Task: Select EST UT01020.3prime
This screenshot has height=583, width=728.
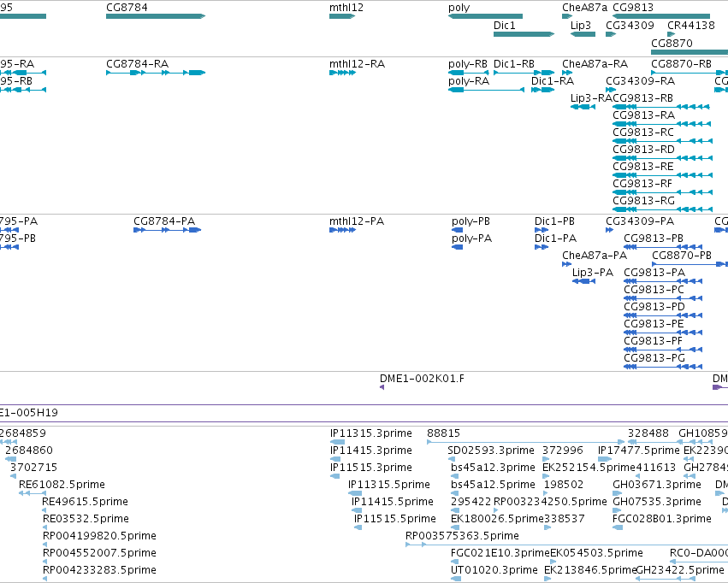Action: pos(456,579)
